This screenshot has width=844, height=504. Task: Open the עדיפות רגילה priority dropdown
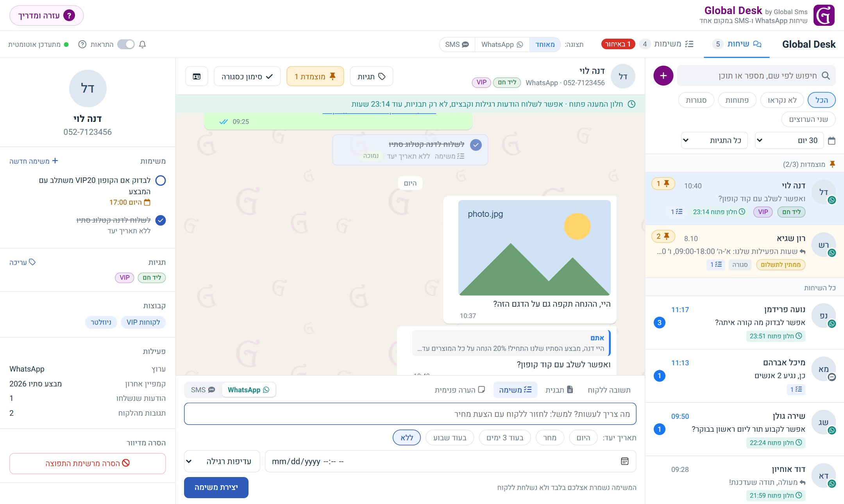coord(222,461)
